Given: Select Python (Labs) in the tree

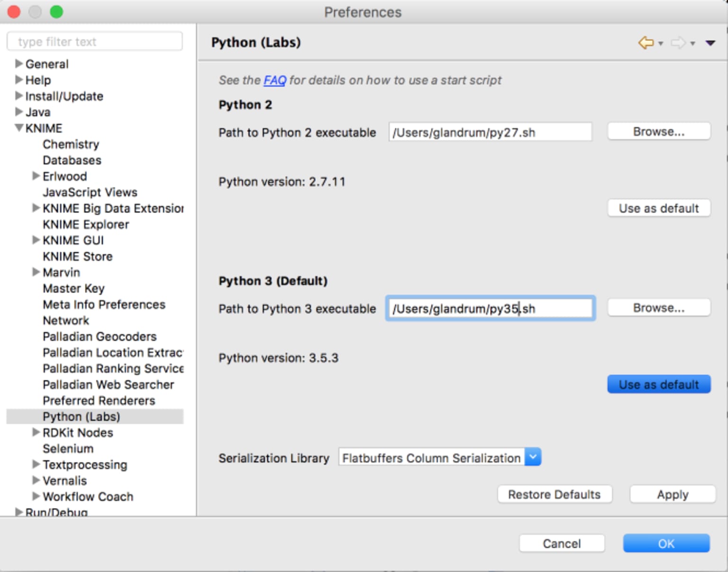Looking at the screenshot, I should click(x=82, y=416).
